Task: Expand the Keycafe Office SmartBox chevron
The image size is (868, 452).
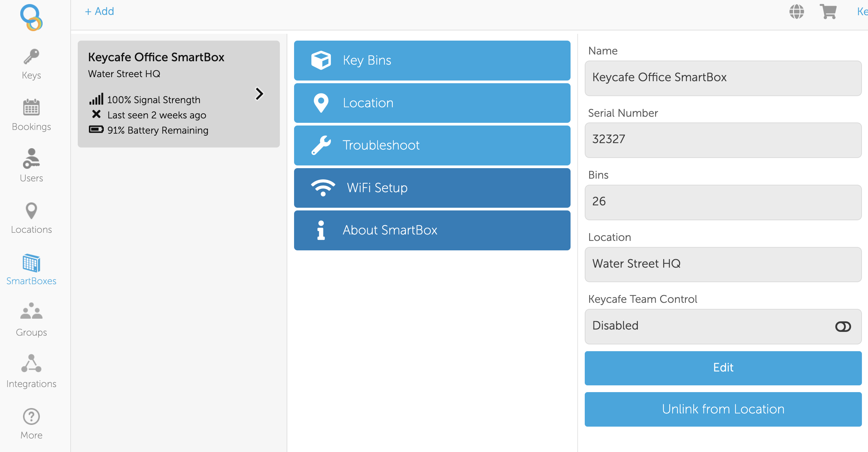Action: click(x=259, y=94)
